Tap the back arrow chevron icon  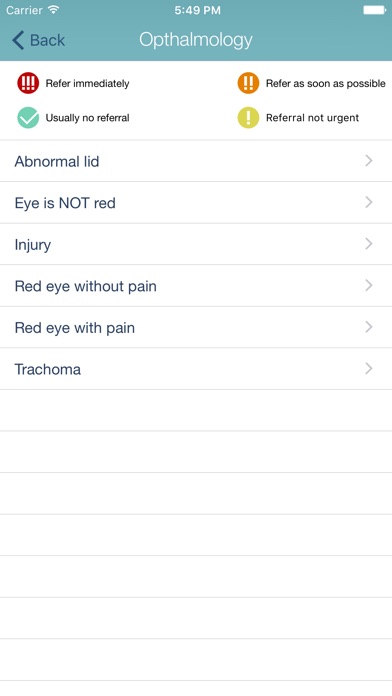[x=18, y=40]
